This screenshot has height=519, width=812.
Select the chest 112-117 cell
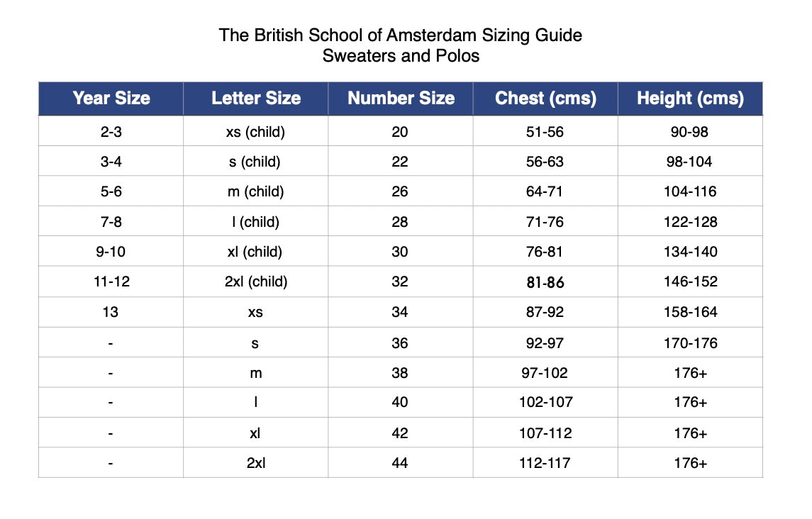tap(545, 464)
